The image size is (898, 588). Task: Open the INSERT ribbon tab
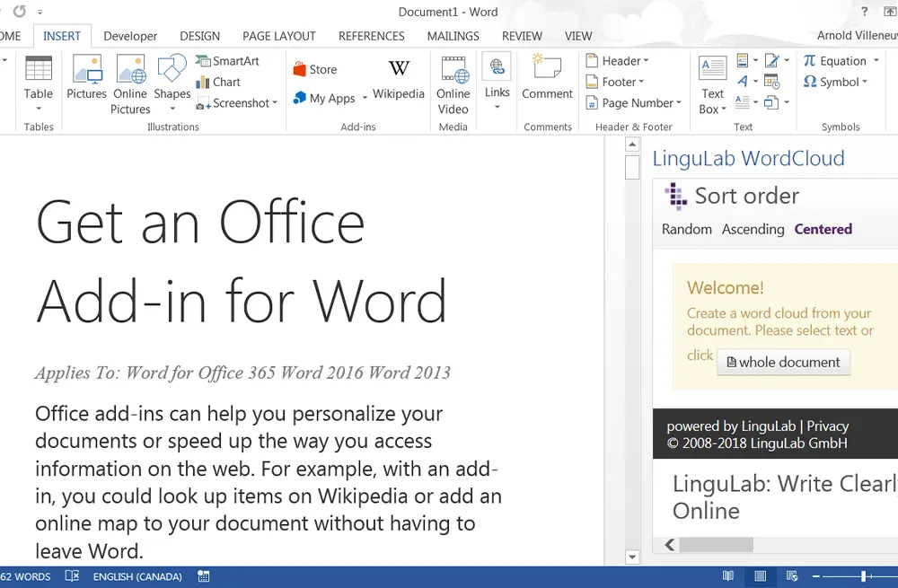click(62, 36)
